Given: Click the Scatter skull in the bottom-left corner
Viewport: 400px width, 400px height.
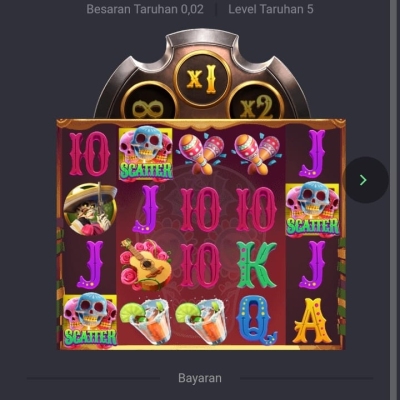Looking at the screenshot, I should point(90,320).
